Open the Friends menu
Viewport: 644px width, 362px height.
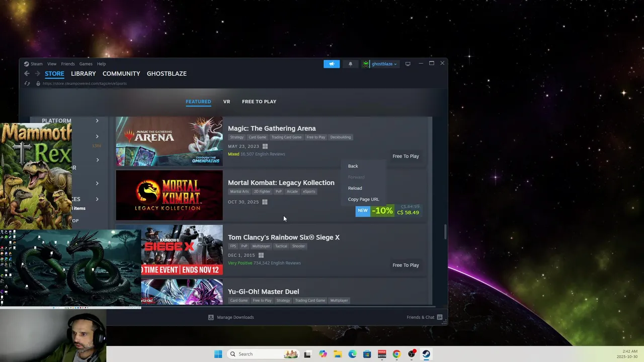tap(68, 64)
